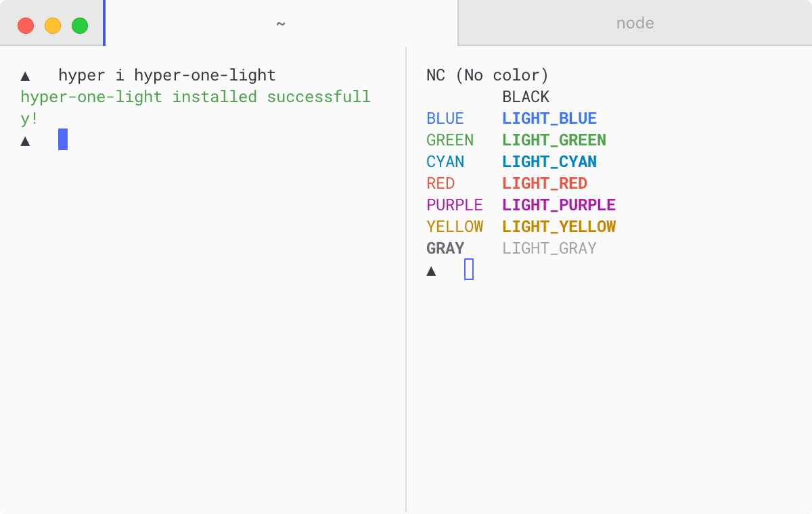This screenshot has width=812, height=514.
Task: Click the green "installed successfully" output line
Action: pos(196,97)
